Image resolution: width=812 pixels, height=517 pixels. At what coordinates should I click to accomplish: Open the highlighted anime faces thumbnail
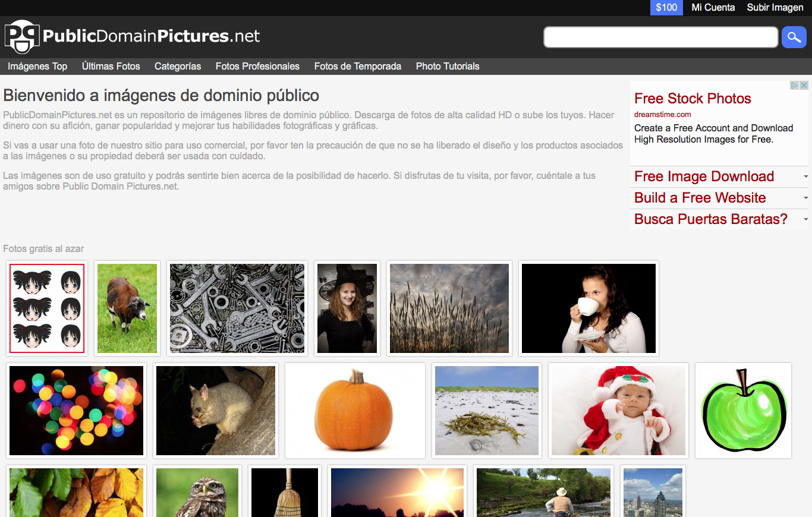(x=46, y=308)
